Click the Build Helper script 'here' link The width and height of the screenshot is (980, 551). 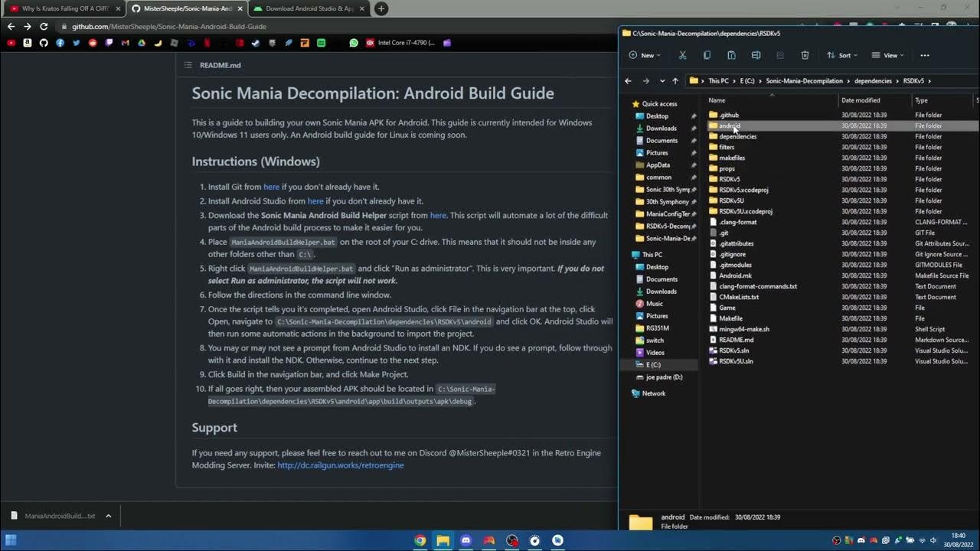click(438, 216)
